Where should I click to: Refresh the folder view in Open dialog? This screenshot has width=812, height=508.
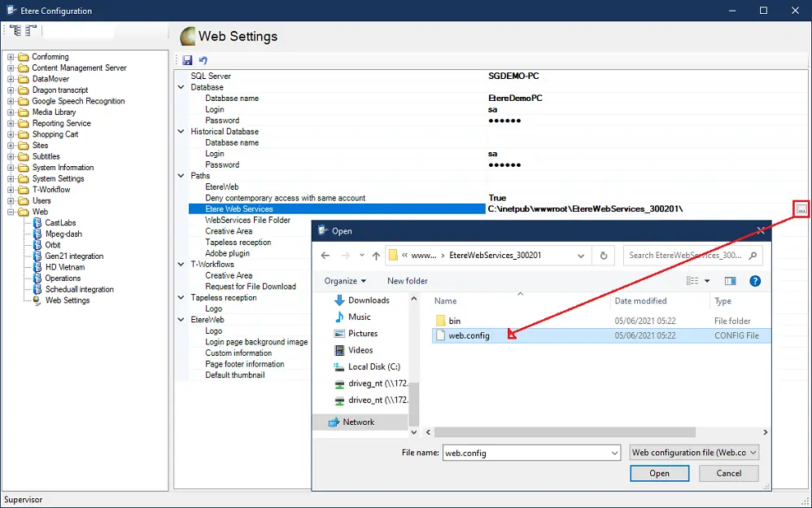tap(604, 255)
